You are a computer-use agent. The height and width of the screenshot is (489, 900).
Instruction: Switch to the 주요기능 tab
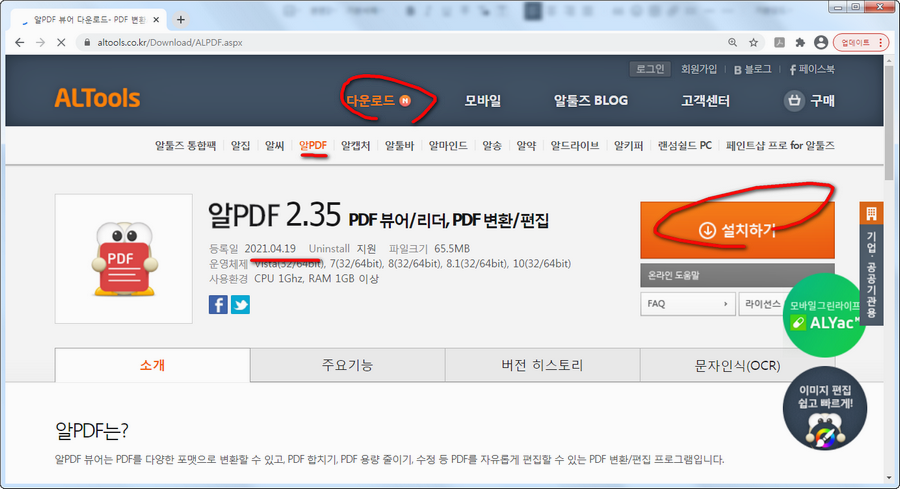[x=347, y=365]
